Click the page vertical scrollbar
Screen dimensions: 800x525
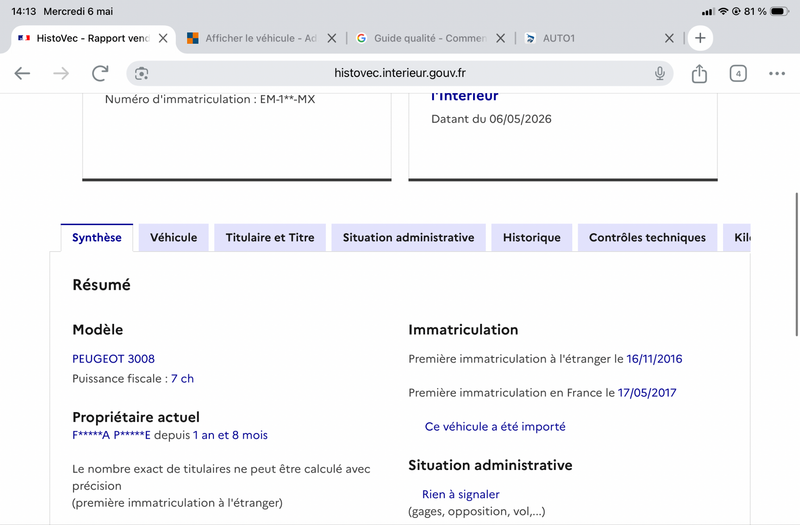[796, 264]
